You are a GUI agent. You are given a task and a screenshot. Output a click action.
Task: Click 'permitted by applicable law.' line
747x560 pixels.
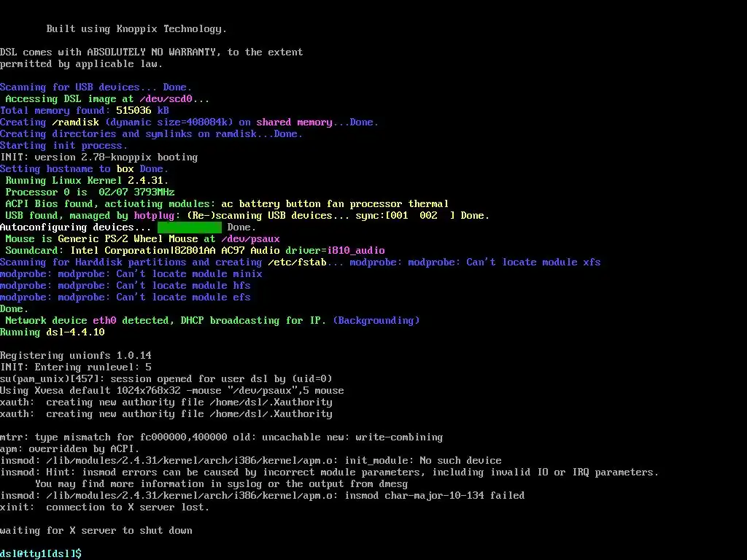(82, 64)
